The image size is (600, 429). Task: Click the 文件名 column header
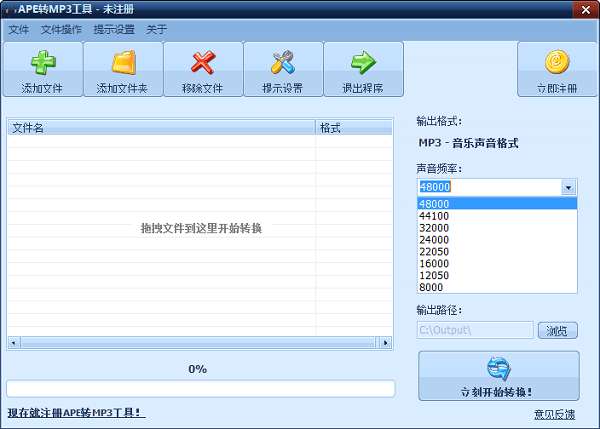coord(161,127)
